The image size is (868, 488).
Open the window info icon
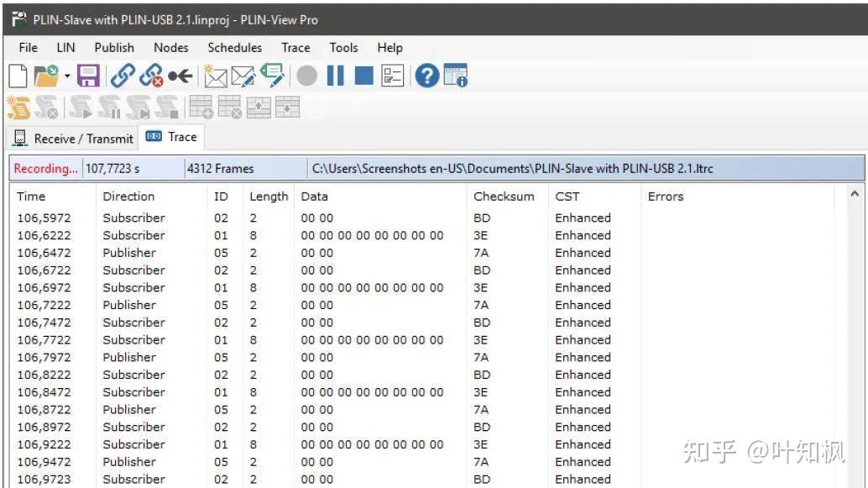[x=456, y=76]
